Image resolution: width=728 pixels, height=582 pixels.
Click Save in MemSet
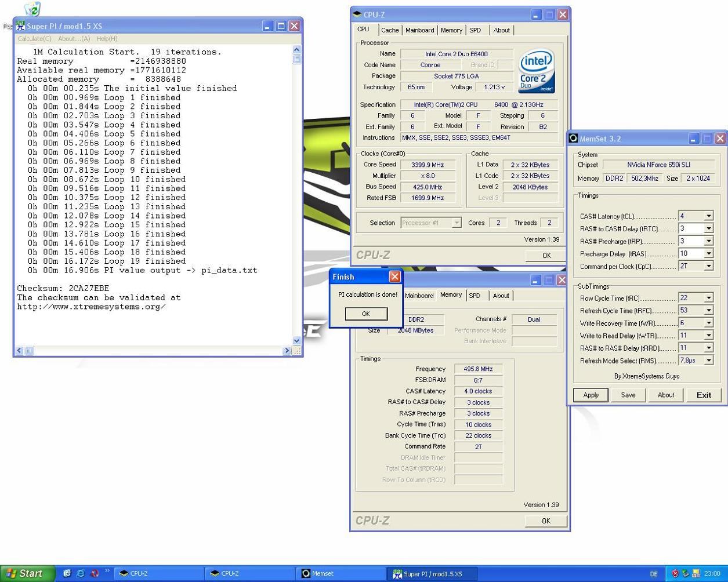click(628, 395)
